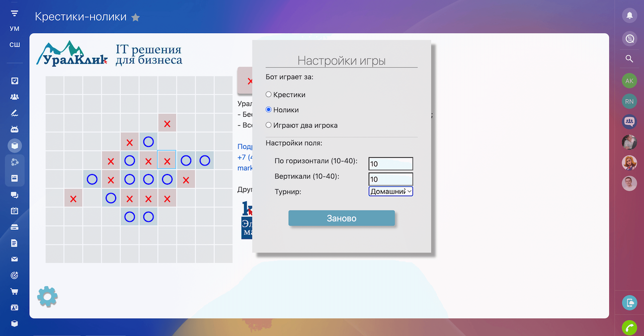644x336 pixels.
Task: Open the robot icon in sidebar
Action: coord(15,129)
